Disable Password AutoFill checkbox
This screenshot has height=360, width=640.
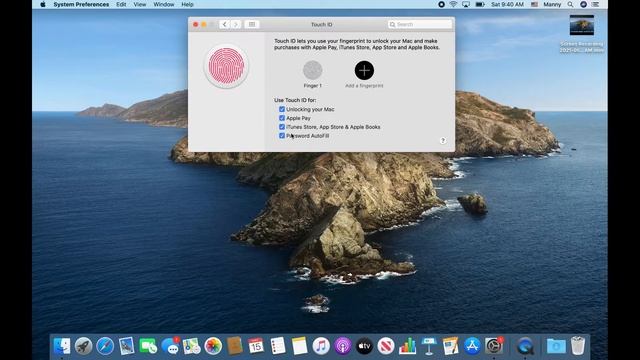[x=282, y=136]
